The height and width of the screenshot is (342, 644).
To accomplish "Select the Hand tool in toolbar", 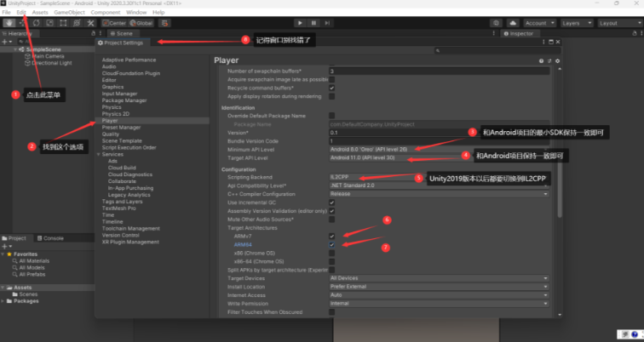I will (9, 23).
